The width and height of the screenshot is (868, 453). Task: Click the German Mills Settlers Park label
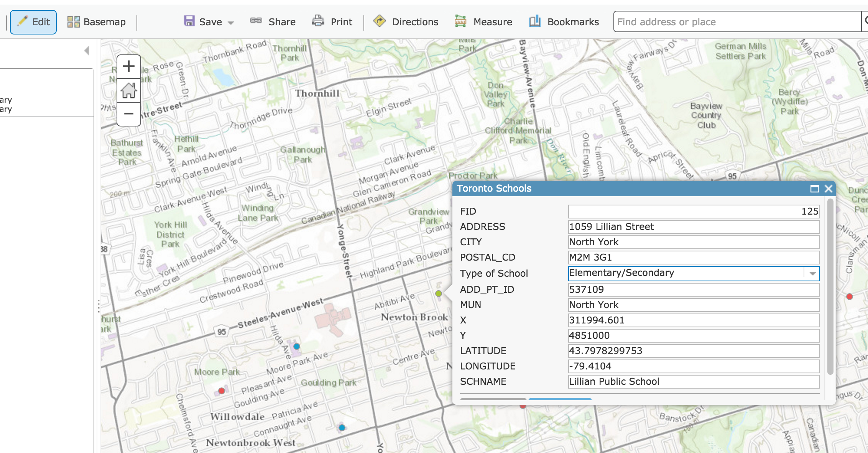tap(741, 51)
